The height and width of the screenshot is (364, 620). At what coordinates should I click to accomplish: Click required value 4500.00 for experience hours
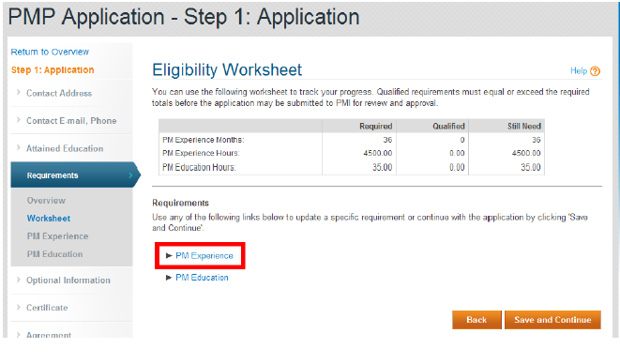point(378,153)
